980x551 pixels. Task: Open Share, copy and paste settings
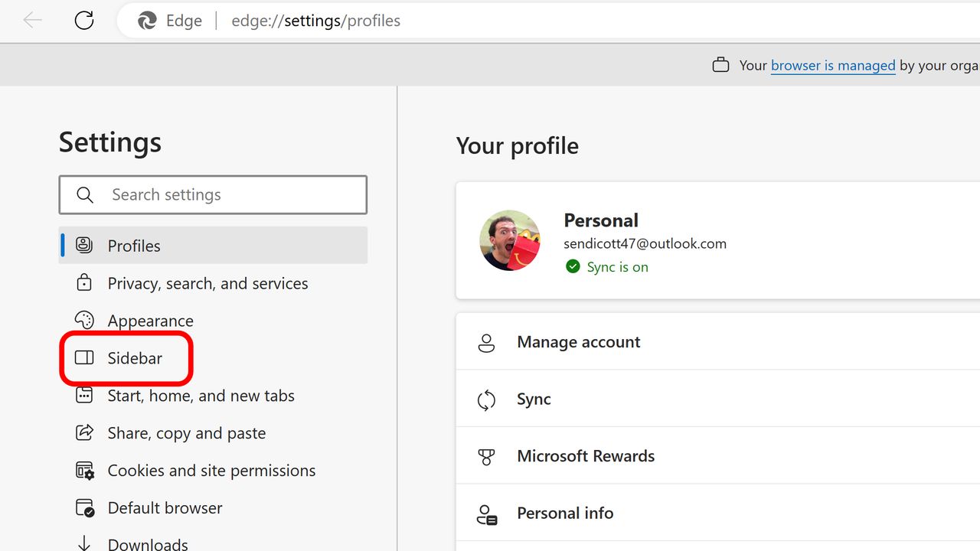point(187,433)
